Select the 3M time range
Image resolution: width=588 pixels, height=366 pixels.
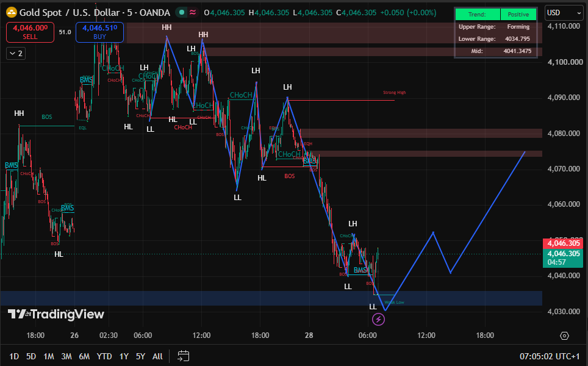66,356
